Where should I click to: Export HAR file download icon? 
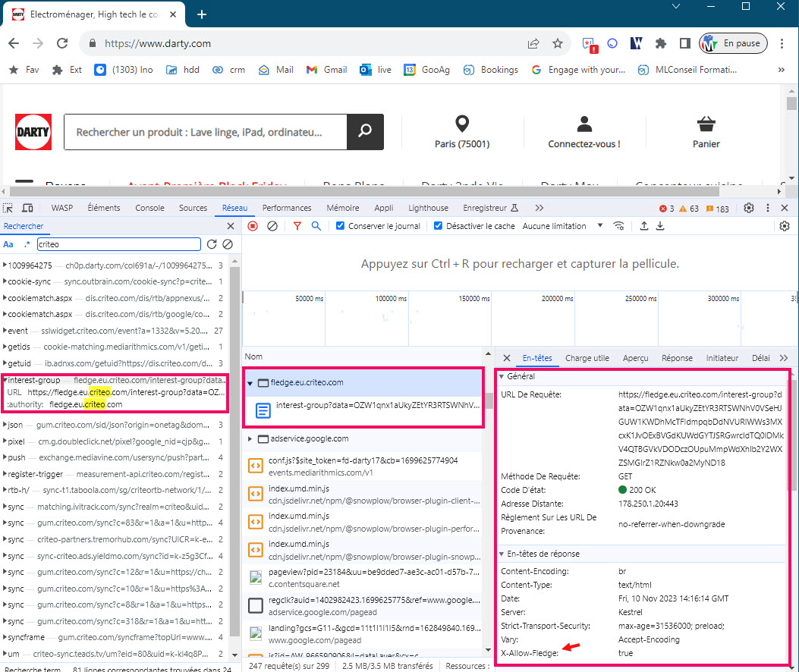pos(660,226)
